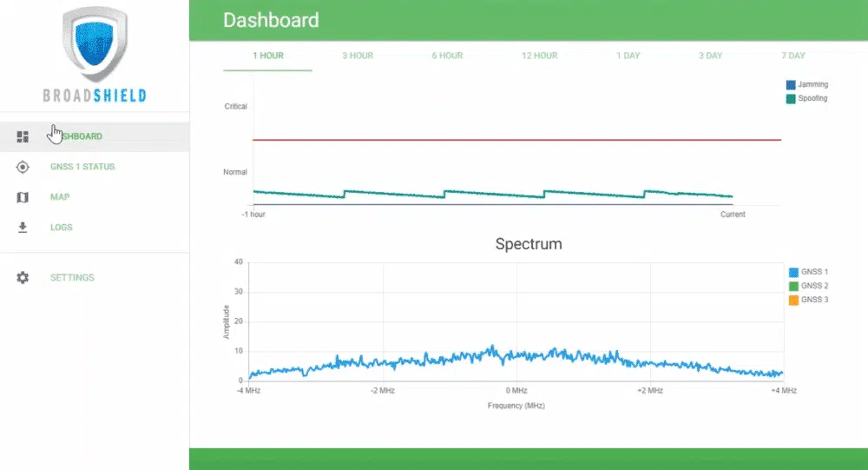Image resolution: width=868 pixels, height=470 pixels.
Task: Go to the LOGS section
Action: tap(62, 228)
